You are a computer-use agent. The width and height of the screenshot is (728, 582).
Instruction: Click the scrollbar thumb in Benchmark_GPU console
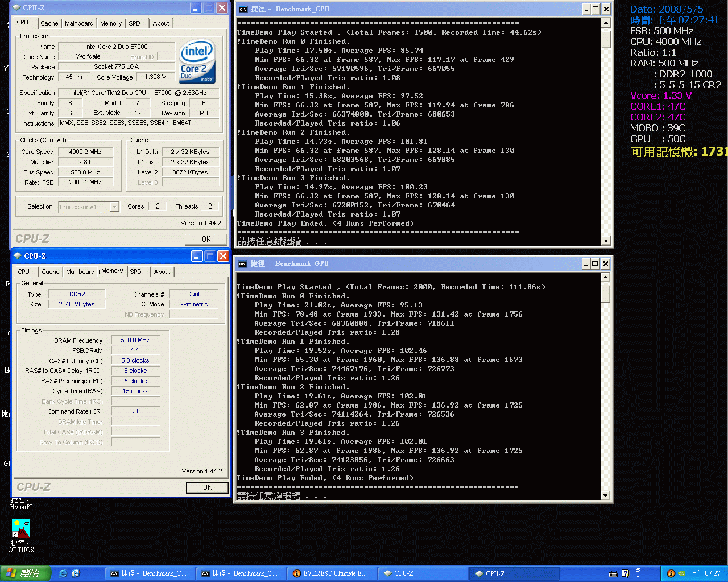point(606,294)
